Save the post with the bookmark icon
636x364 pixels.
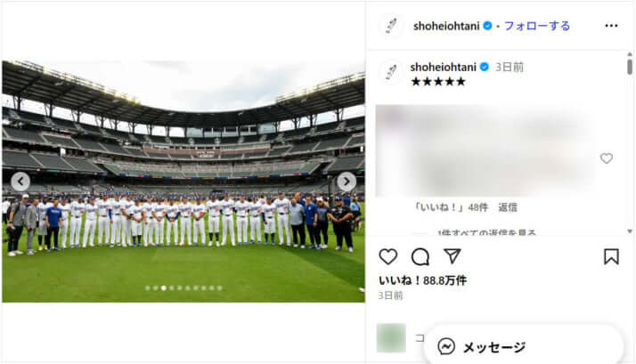[611, 256]
